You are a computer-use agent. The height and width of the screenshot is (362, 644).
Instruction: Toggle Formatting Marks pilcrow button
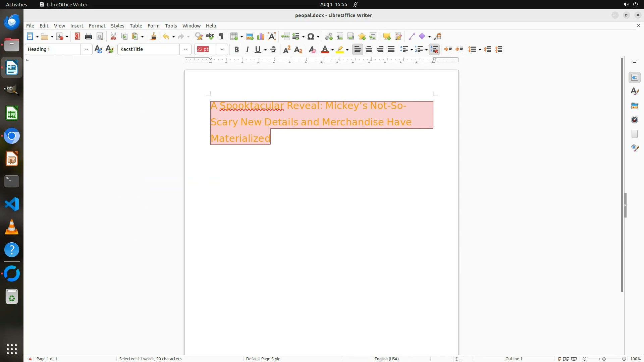[221, 37]
